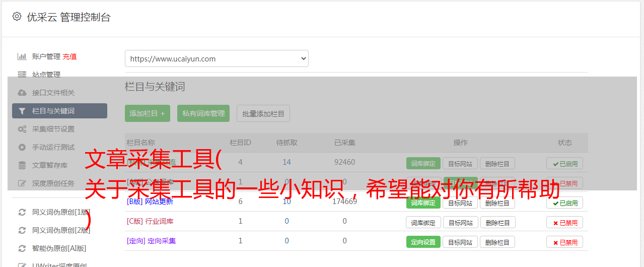644x267 pixels.
Task: Click the 已采集 column header
Action: [345, 143]
